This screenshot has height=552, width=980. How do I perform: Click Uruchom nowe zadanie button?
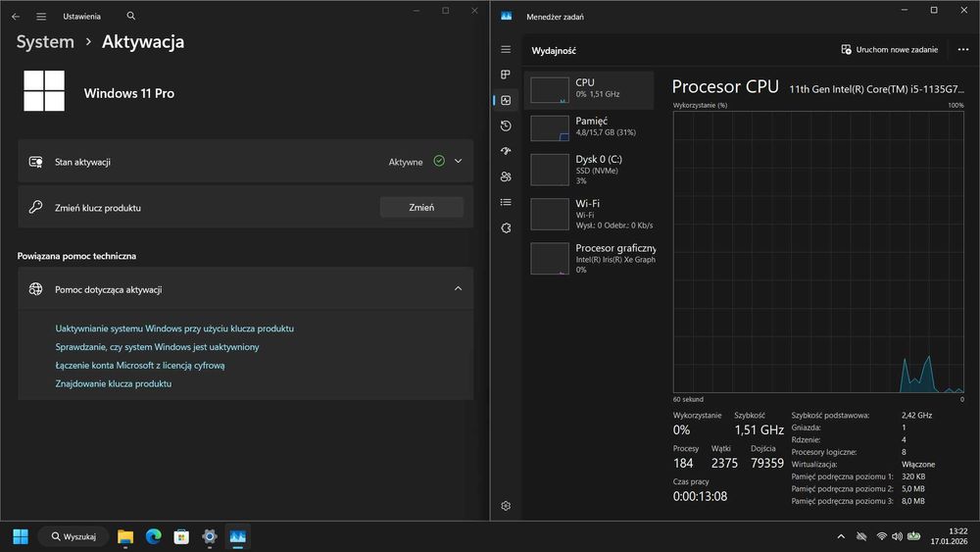coord(890,49)
